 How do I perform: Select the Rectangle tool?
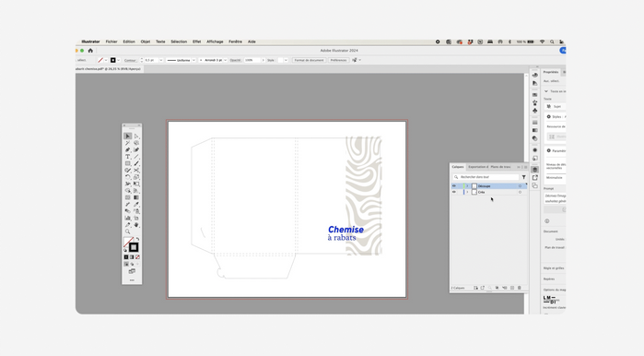(128, 163)
